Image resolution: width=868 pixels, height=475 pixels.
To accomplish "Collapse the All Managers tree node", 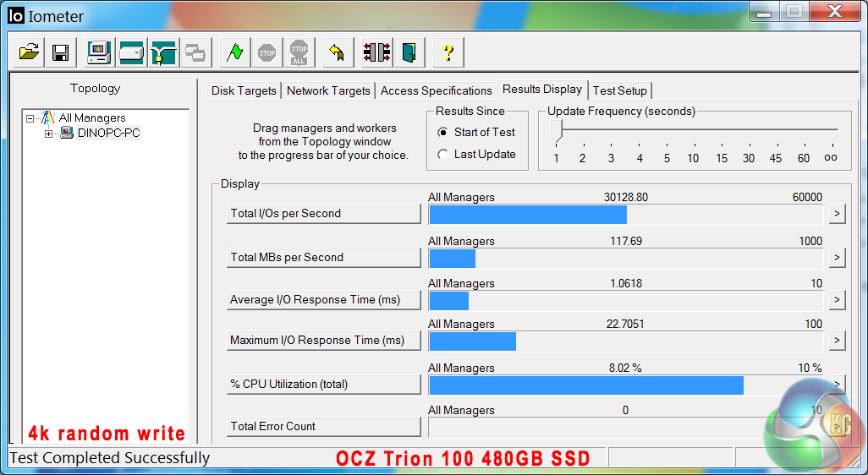I will pos(30,118).
